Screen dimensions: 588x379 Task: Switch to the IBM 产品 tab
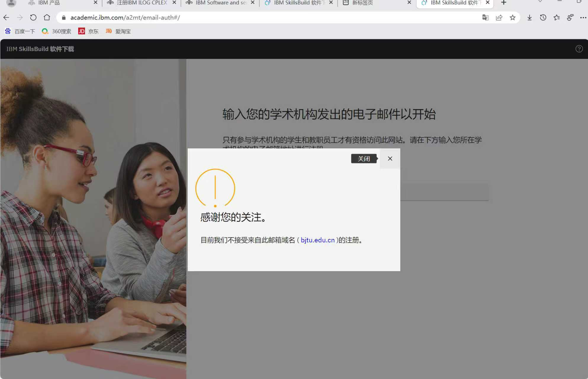tap(49, 3)
